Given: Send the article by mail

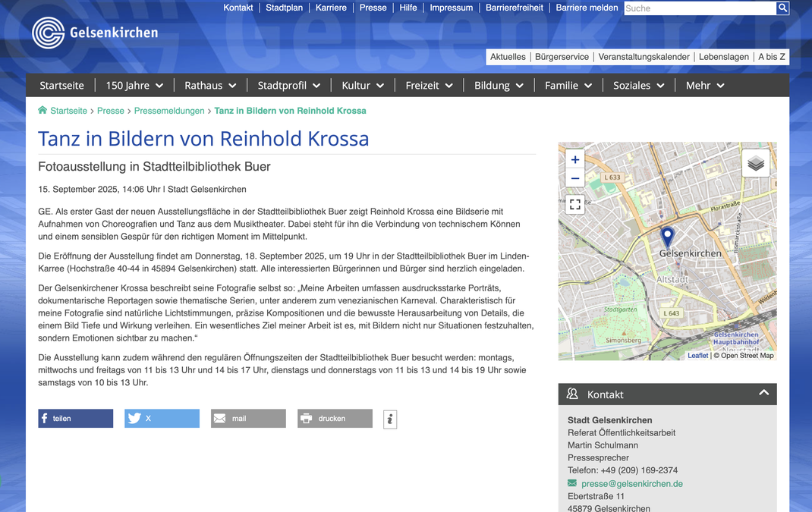Looking at the screenshot, I should pyautogui.click(x=248, y=418).
